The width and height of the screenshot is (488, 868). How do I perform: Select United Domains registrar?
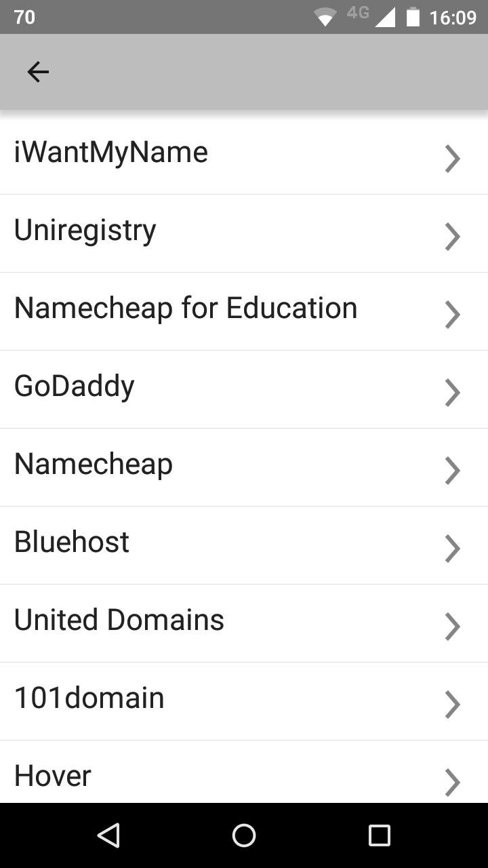119,620
